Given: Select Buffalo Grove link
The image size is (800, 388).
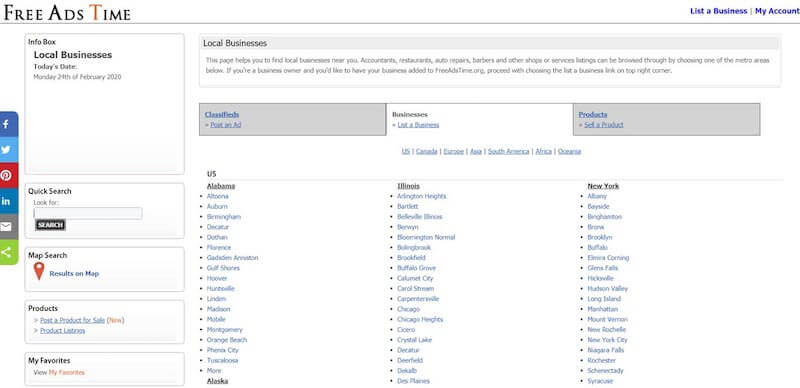Looking at the screenshot, I should click(x=416, y=268).
